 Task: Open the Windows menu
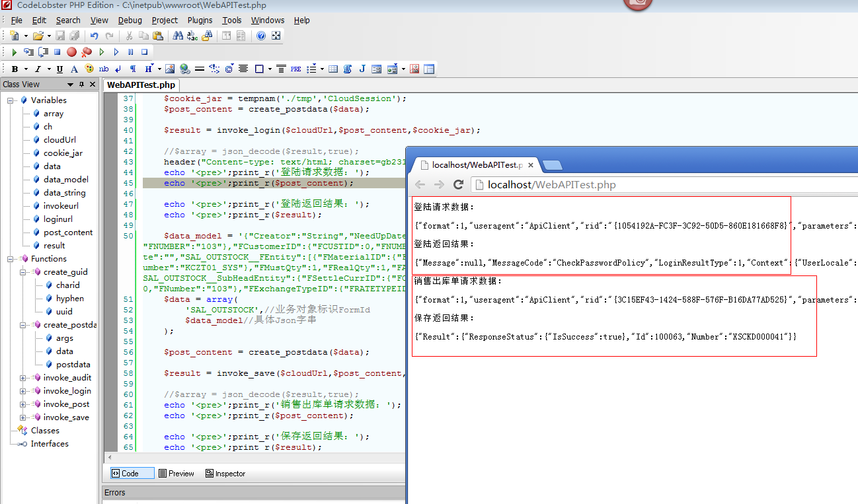click(x=268, y=20)
